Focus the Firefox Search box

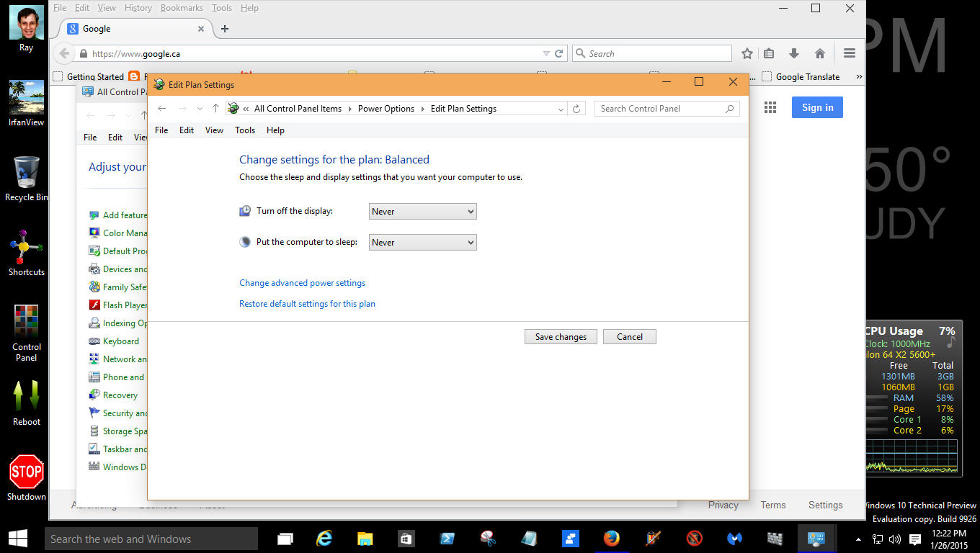coord(652,53)
